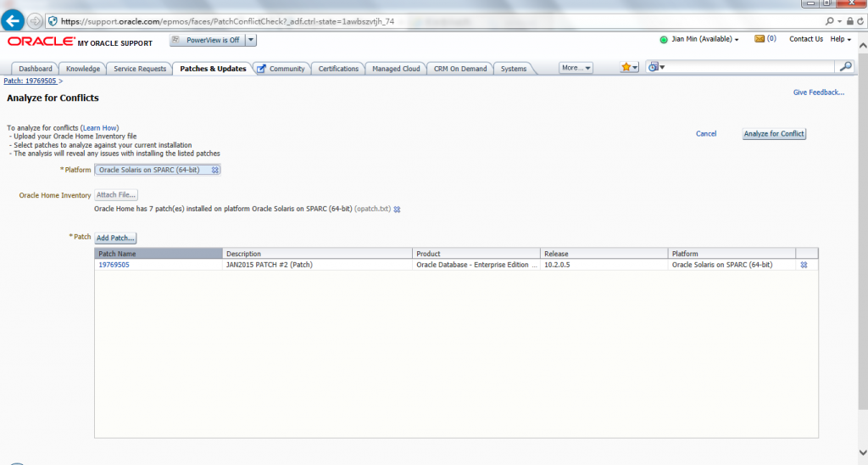Open the favorites star menu
The height and width of the screenshot is (465, 868).
630,67
